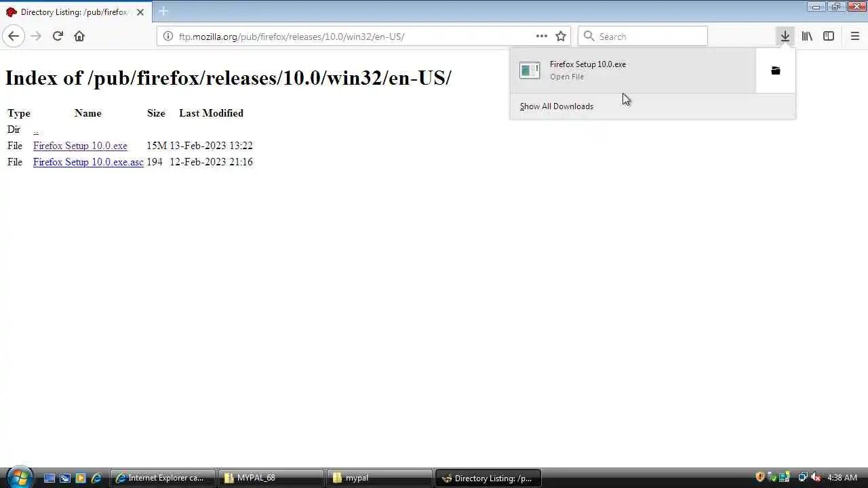Click the 'Type' column header
868x488 pixels.
pyautogui.click(x=19, y=113)
